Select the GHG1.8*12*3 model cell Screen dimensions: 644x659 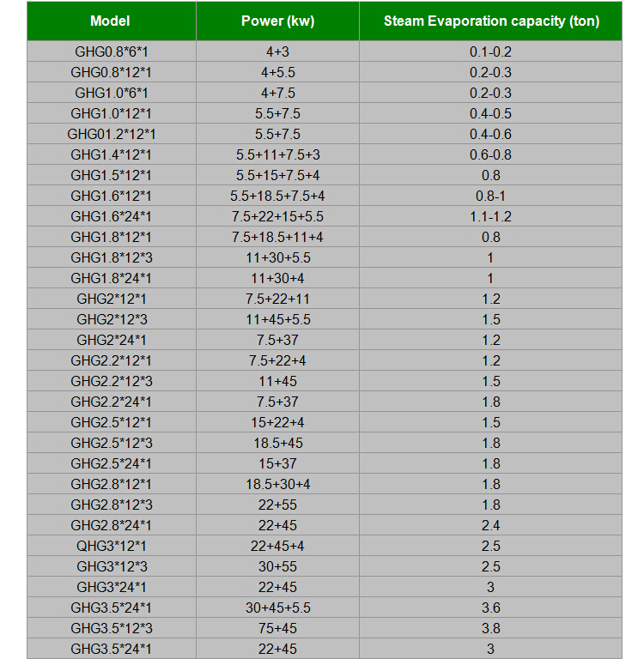pos(112,257)
